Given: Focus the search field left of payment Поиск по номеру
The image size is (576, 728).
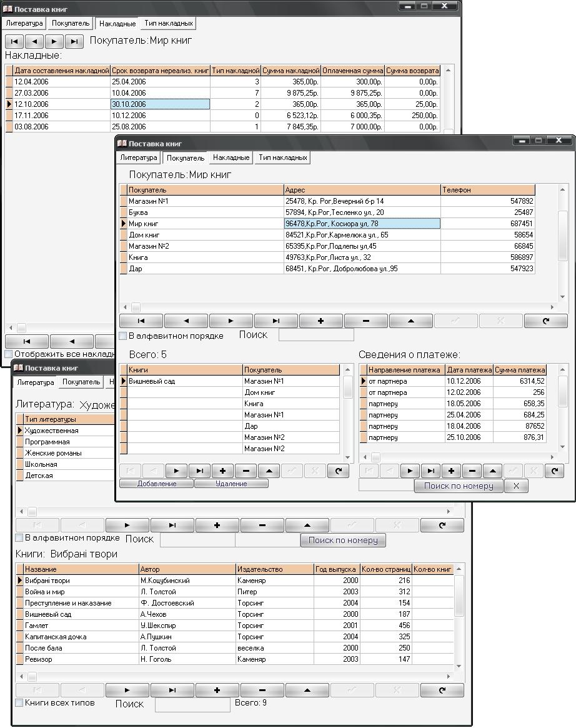Looking at the screenshot, I should [x=386, y=485].
